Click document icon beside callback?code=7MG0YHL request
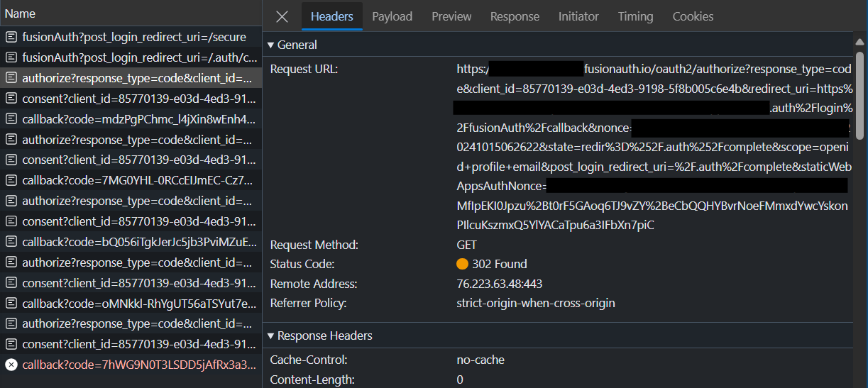Image resolution: width=868 pixels, height=388 pixels. (x=11, y=181)
